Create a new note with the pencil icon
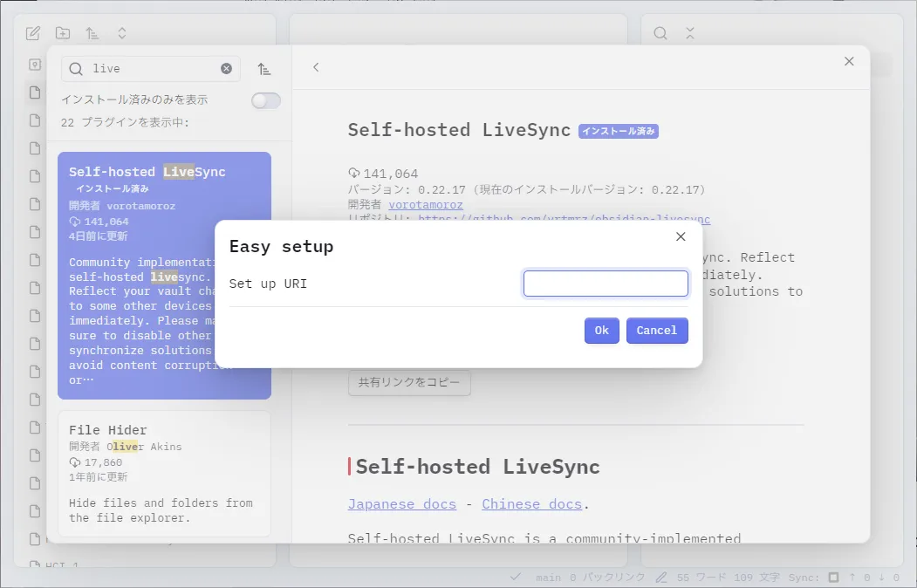Image resolution: width=917 pixels, height=588 pixels. click(x=33, y=32)
